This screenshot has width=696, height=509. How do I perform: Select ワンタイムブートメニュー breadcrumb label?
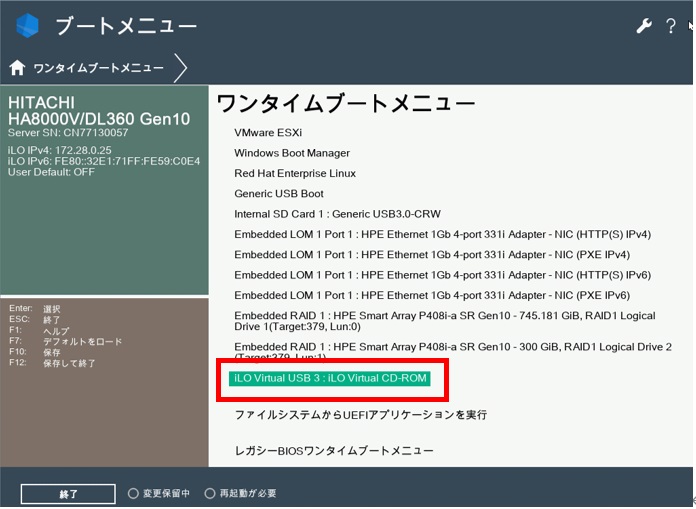pyautogui.click(x=98, y=68)
